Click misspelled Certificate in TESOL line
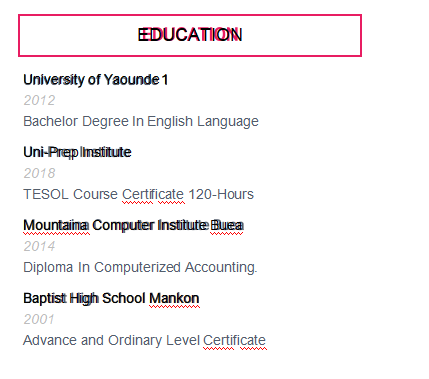Screen dimensions: 429x379 [153, 194]
